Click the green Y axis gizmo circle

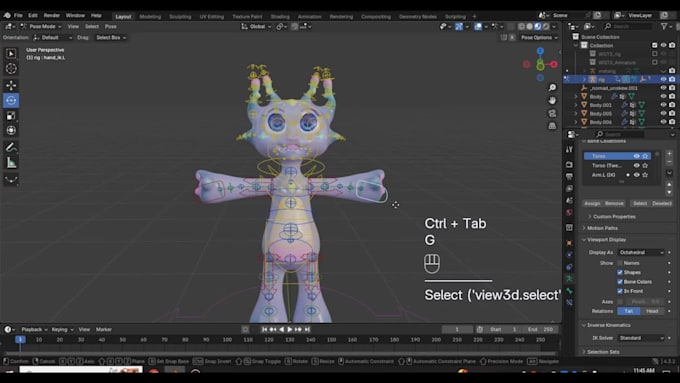click(x=540, y=66)
